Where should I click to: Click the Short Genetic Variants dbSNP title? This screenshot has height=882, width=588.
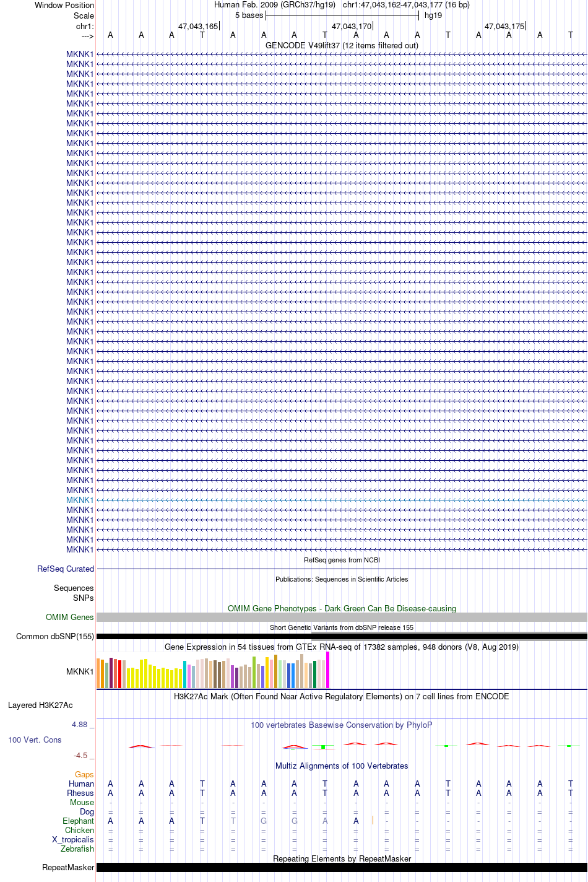tap(342, 627)
